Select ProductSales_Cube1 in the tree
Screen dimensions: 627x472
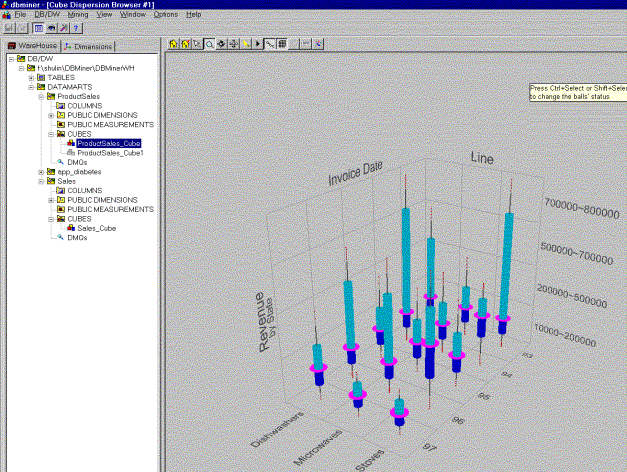(x=110, y=153)
